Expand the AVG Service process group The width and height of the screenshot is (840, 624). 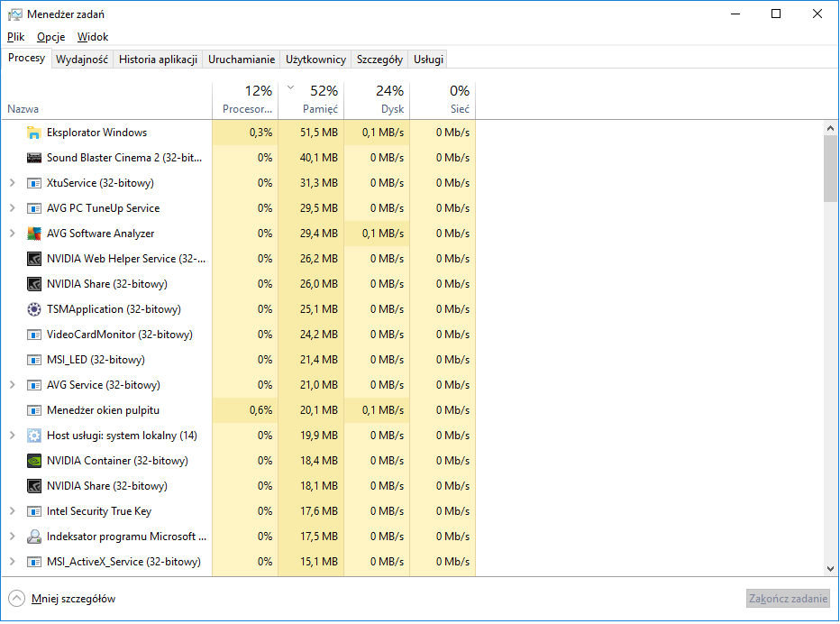[x=13, y=385]
